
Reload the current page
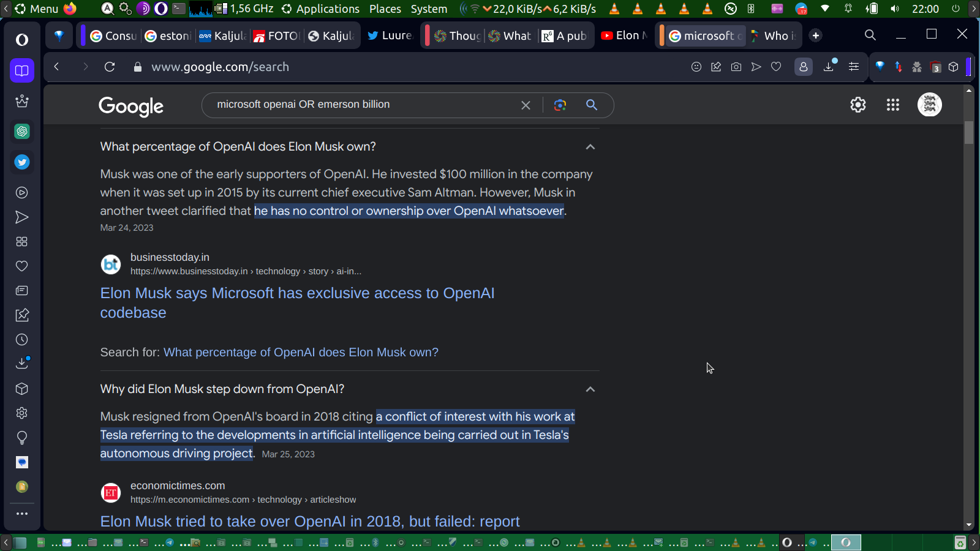tap(110, 67)
